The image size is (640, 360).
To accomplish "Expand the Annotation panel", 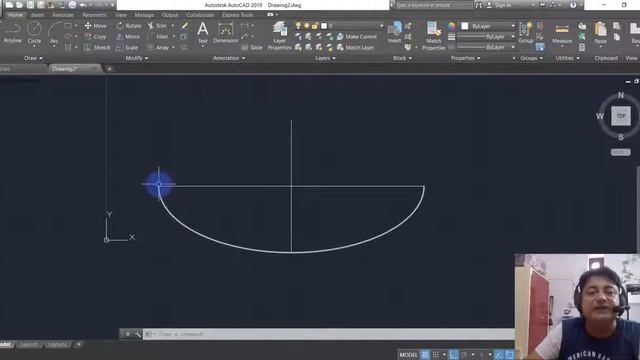I will point(229,58).
